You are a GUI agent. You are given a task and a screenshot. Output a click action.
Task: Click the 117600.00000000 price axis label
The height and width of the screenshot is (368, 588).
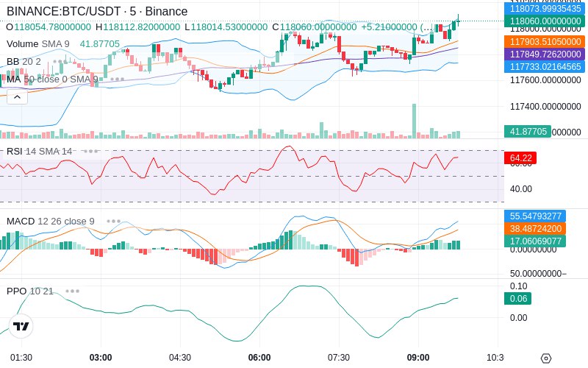point(545,80)
